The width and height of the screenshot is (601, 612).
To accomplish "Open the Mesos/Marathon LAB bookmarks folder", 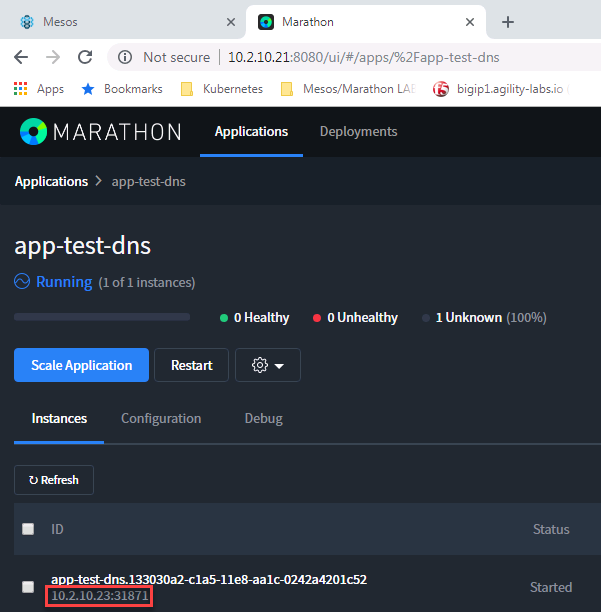I will coord(348,89).
